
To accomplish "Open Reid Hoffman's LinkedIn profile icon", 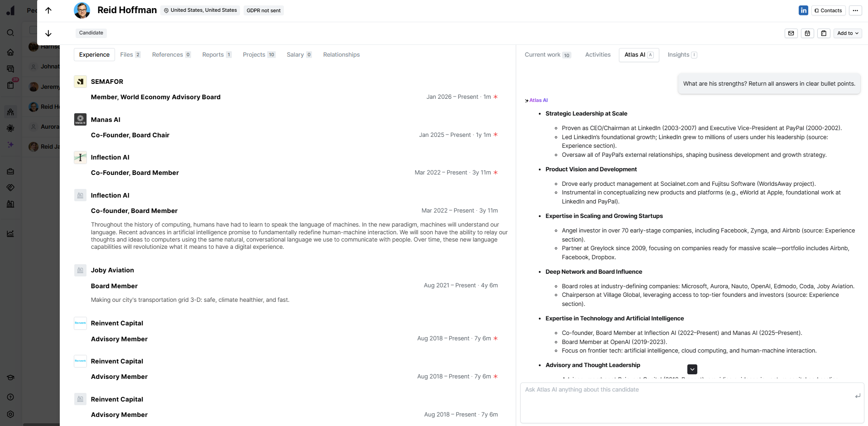I will (803, 10).
